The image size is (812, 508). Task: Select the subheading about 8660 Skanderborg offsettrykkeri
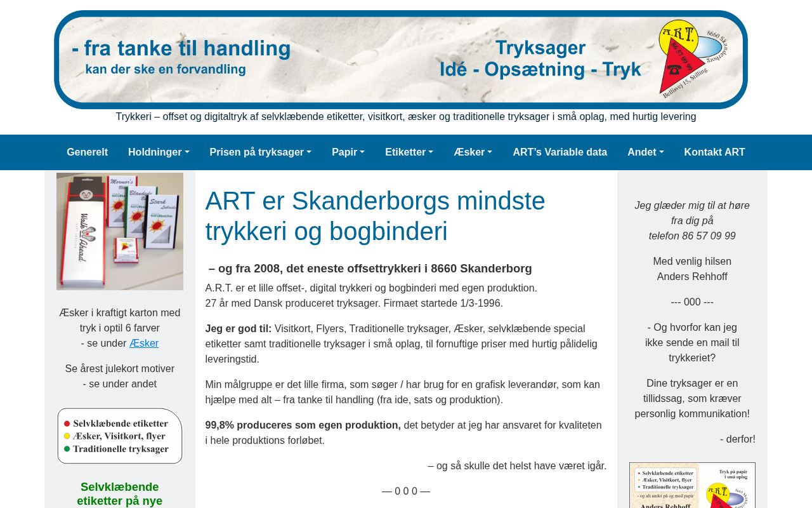tap(370, 269)
